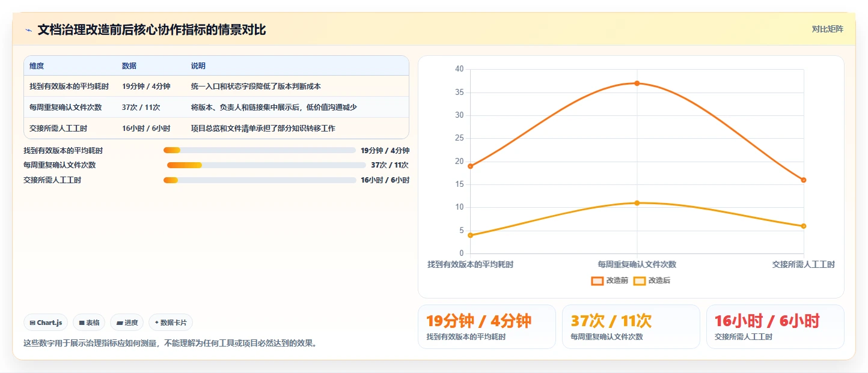Toggle the 改造后 legend swatch
Viewport: 868px width, 373px height.
(640, 281)
